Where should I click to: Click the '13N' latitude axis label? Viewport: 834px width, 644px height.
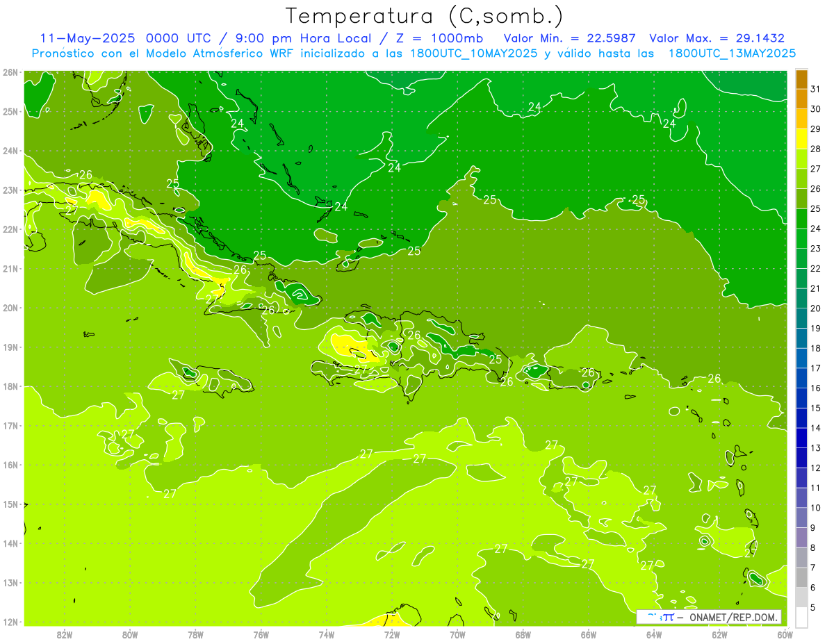click(10, 583)
